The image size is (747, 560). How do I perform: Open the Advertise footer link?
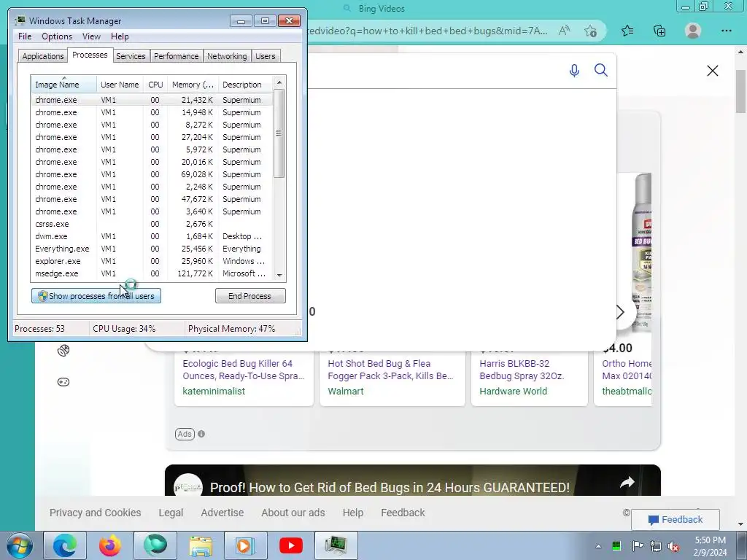point(222,513)
